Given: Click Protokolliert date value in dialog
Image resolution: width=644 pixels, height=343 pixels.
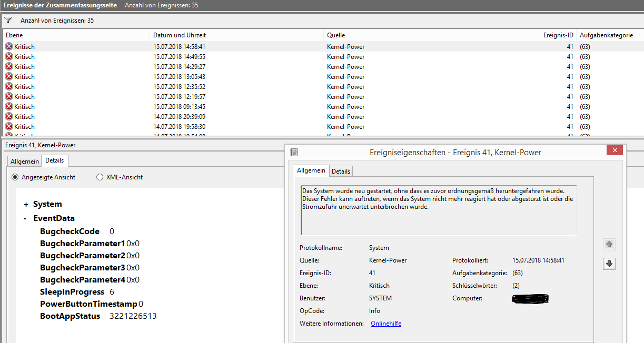Looking at the screenshot, I should click(x=538, y=260).
